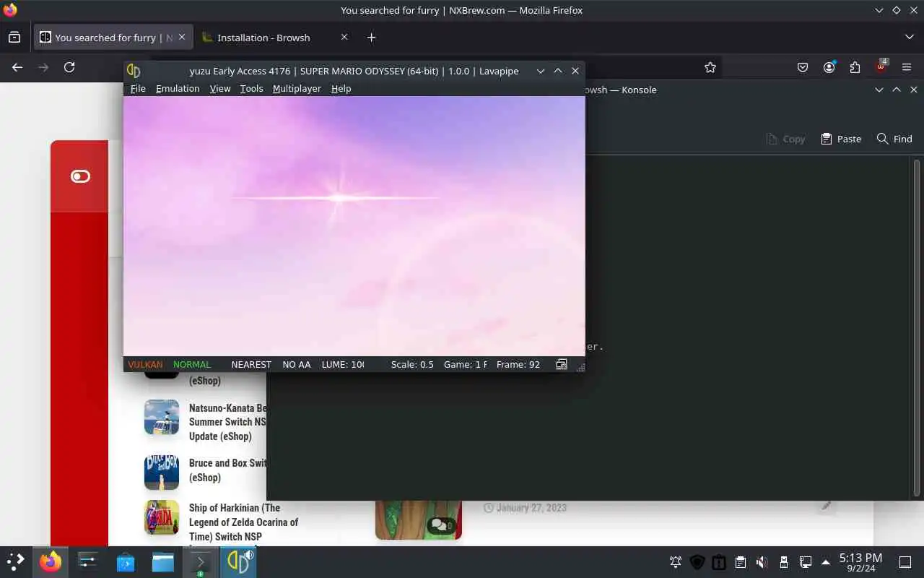Open the Firefox extensions puzzle icon

(x=855, y=67)
